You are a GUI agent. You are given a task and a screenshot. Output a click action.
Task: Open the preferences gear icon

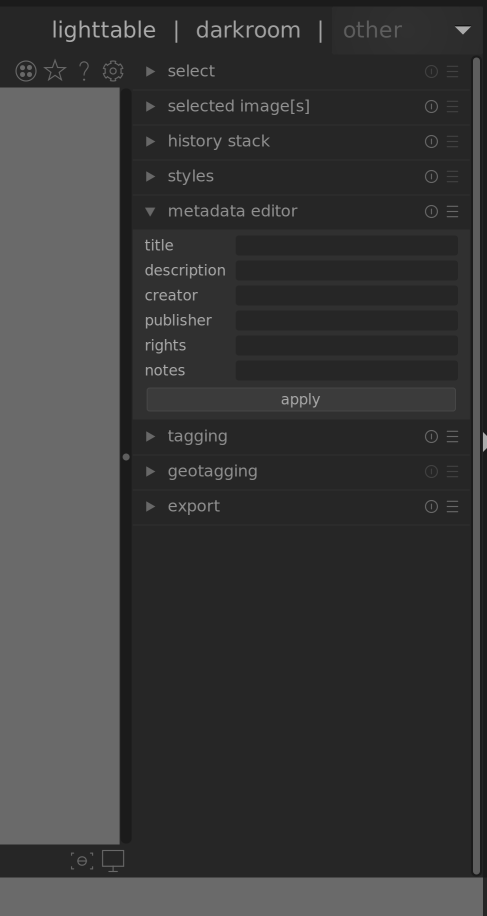coord(113,71)
